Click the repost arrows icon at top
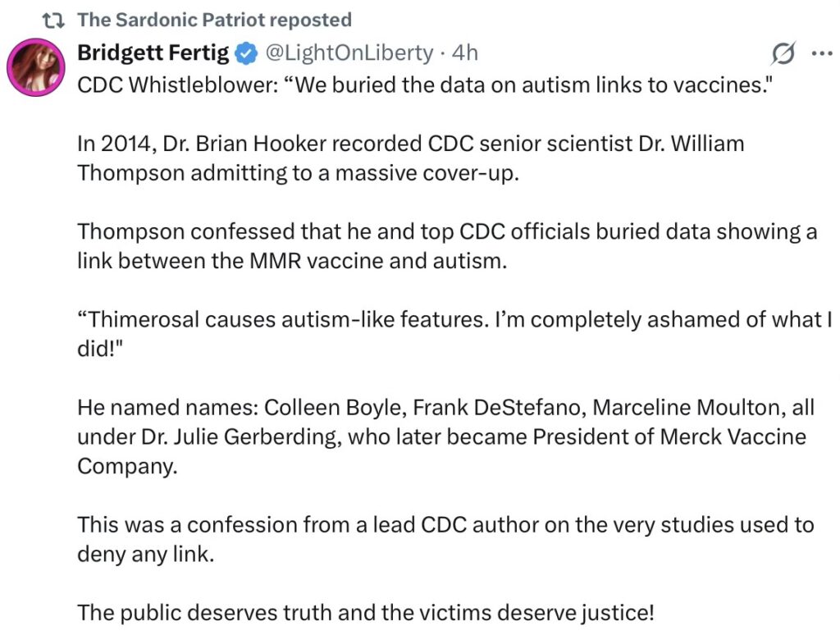This screenshot has height=640, width=840. [55, 20]
